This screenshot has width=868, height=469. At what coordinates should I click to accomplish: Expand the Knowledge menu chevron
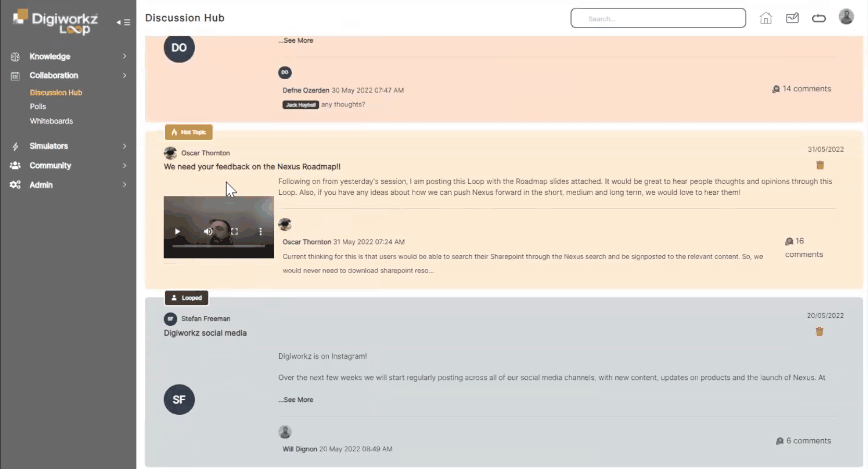(x=125, y=56)
